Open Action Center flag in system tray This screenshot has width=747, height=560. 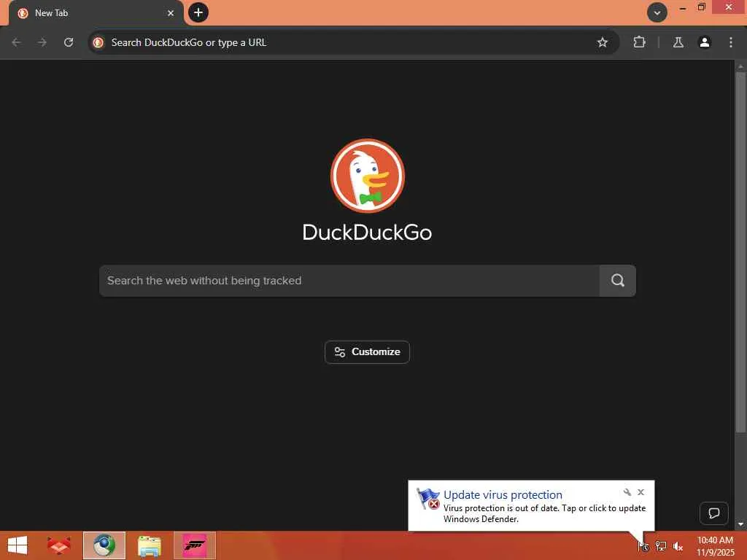(643, 546)
